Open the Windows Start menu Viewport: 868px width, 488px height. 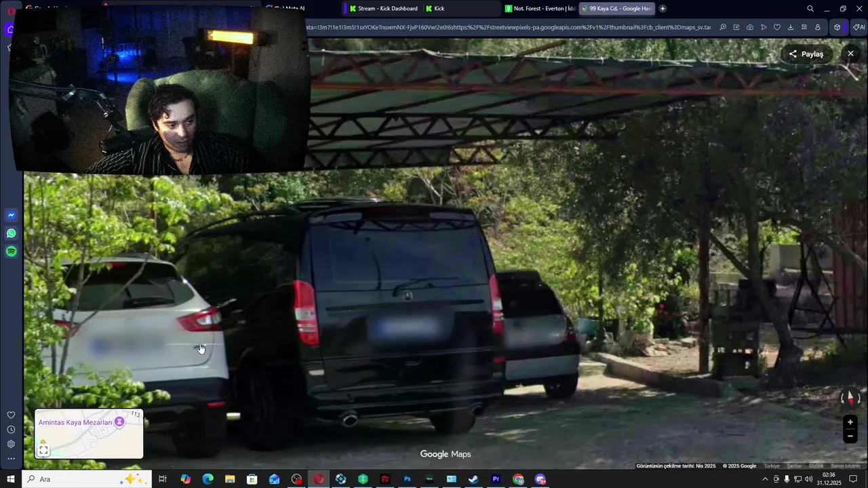click(11, 479)
